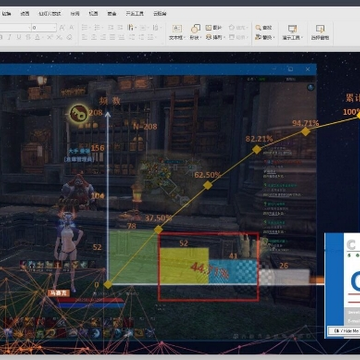
Task: Select the 82.21% data point marker
Action: [x=257, y=149]
